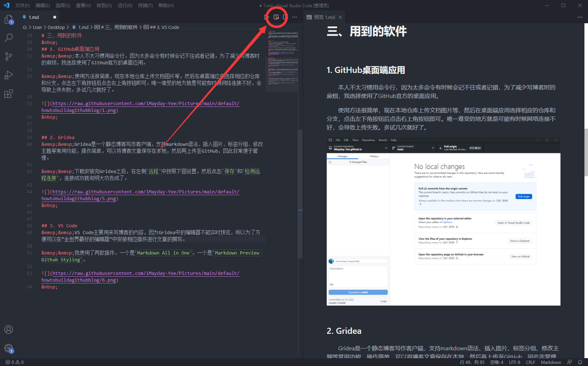Screen dimensions: 588x366
Task: Click the errors and warnings status indicator
Action: (15, 362)
